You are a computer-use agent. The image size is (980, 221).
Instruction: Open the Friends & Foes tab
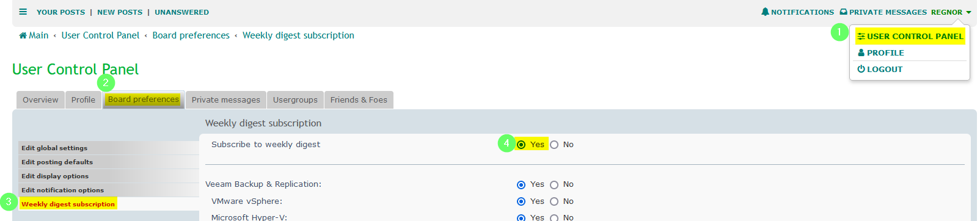click(x=359, y=100)
